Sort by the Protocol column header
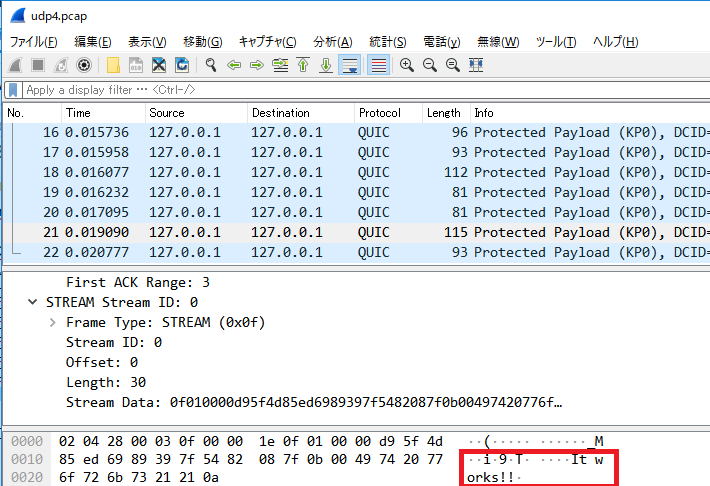This screenshot has width=710, height=486. tap(389, 113)
